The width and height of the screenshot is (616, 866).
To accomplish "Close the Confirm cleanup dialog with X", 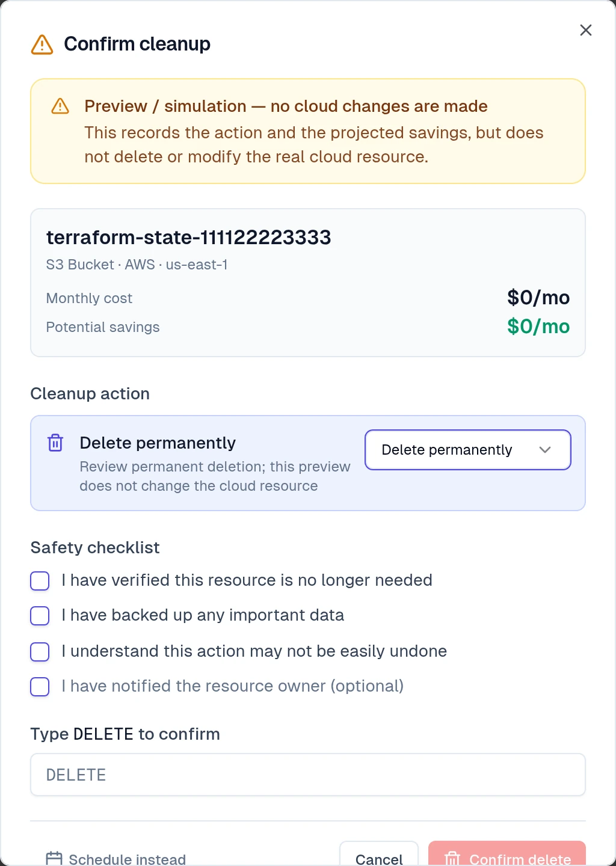I will tap(585, 30).
